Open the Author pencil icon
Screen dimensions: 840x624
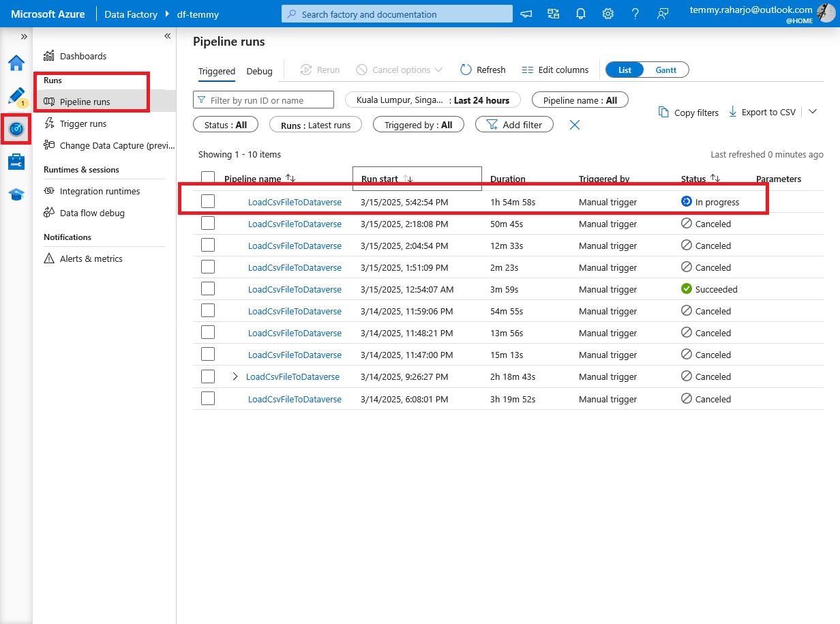coord(16,96)
